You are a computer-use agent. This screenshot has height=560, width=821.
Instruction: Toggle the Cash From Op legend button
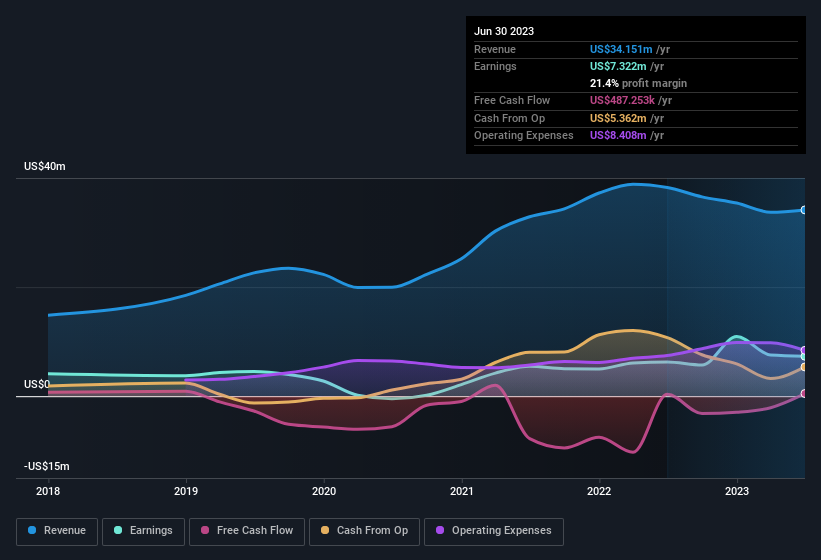[x=364, y=531]
